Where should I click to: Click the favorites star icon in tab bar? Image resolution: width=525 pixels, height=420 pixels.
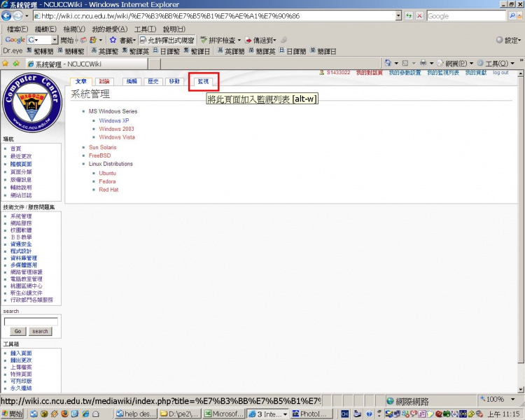click(x=6, y=64)
